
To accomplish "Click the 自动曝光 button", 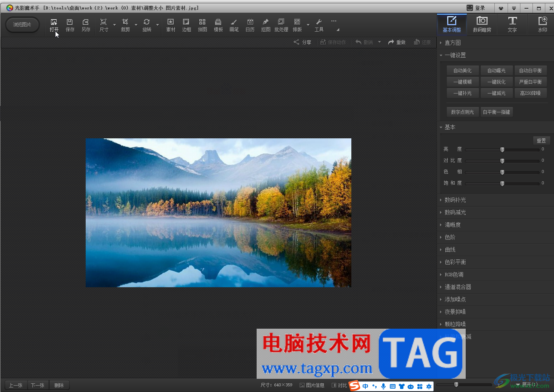I will (x=497, y=70).
